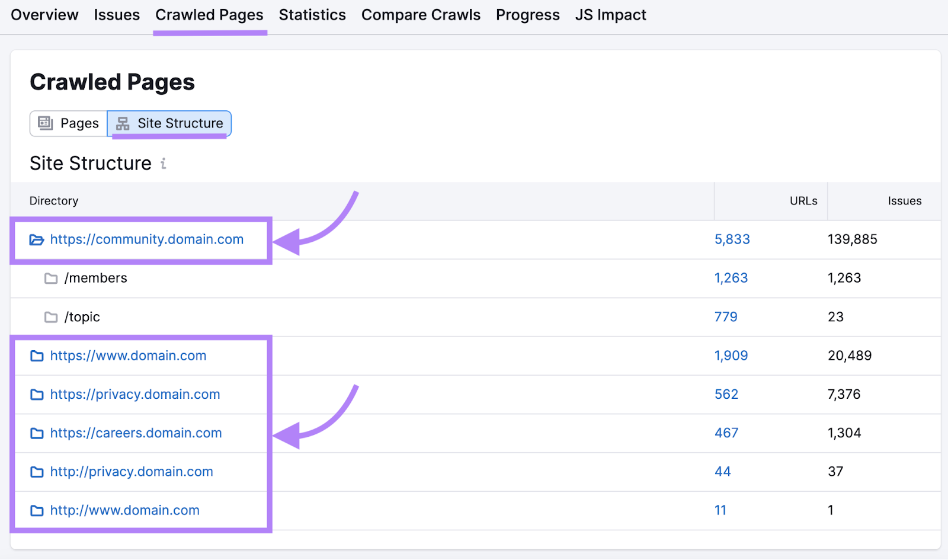
Task: Click the folder icon next to /members
Action: point(51,278)
